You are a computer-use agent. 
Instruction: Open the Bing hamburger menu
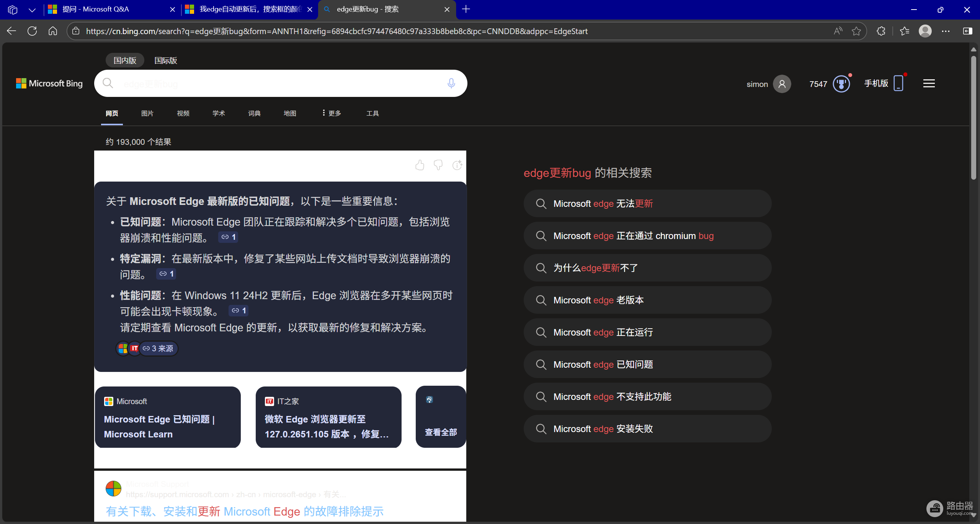click(929, 84)
